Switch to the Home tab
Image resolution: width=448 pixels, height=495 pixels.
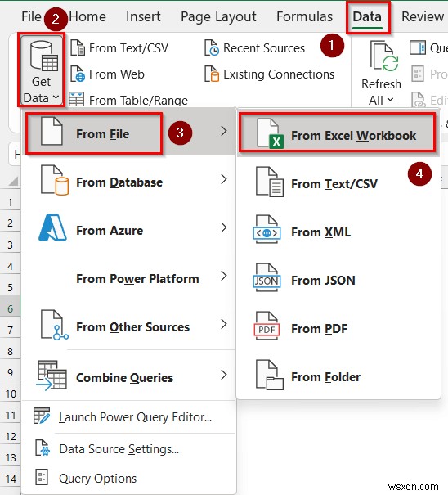tap(87, 16)
